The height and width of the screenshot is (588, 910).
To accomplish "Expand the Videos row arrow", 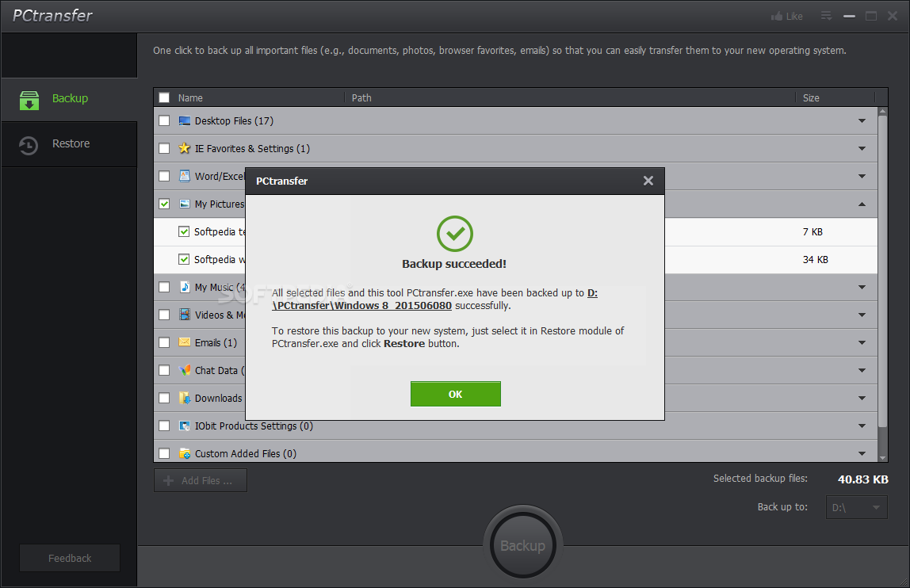I will (862, 315).
